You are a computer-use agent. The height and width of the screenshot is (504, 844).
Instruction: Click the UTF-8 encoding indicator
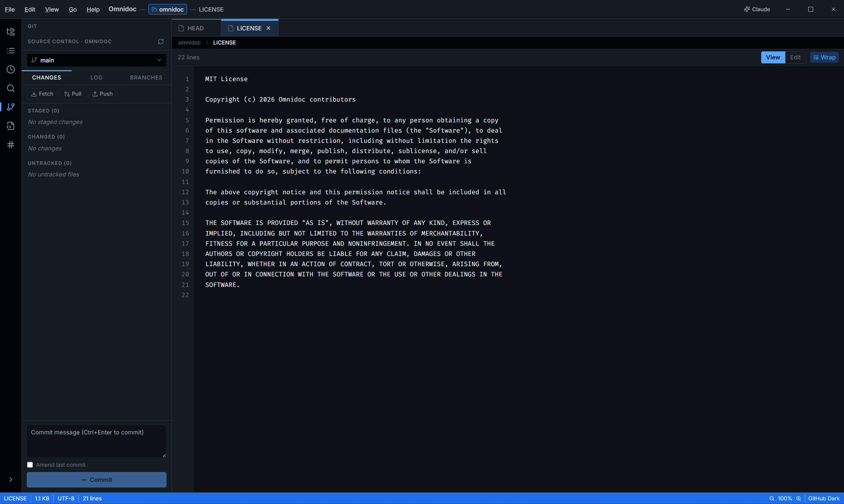pos(66,499)
